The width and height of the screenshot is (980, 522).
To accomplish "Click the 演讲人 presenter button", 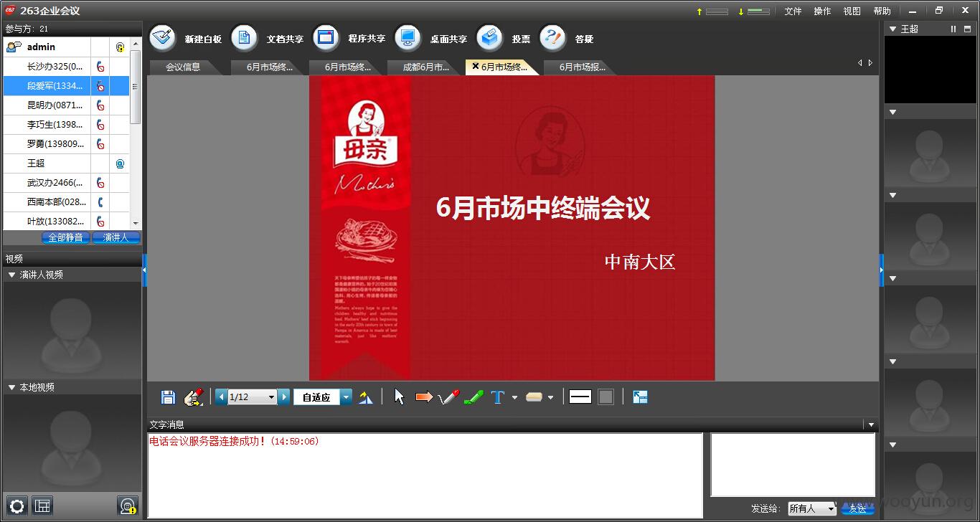I will tap(116, 238).
